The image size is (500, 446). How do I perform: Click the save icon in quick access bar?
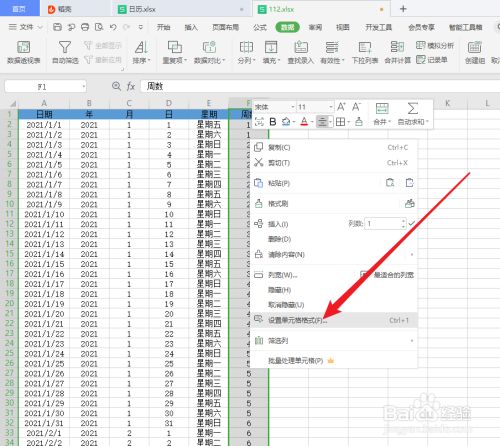tap(57, 27)
